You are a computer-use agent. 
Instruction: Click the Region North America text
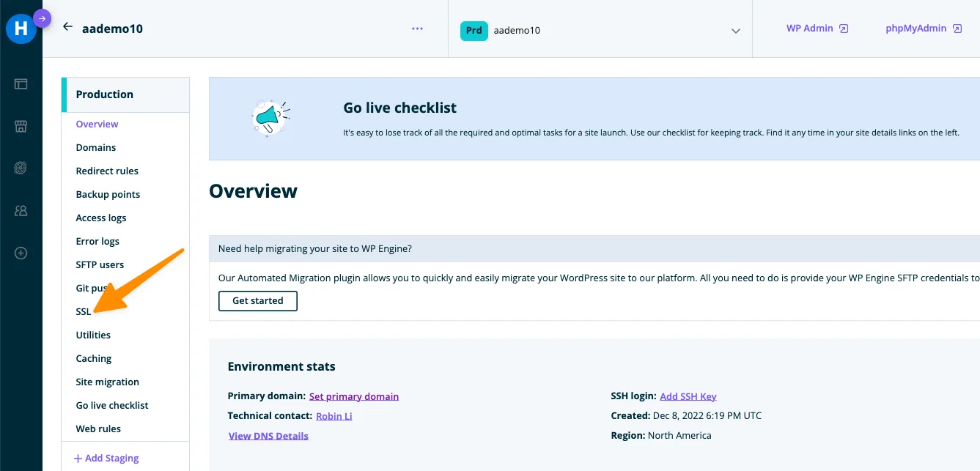[x=661, y=435]
